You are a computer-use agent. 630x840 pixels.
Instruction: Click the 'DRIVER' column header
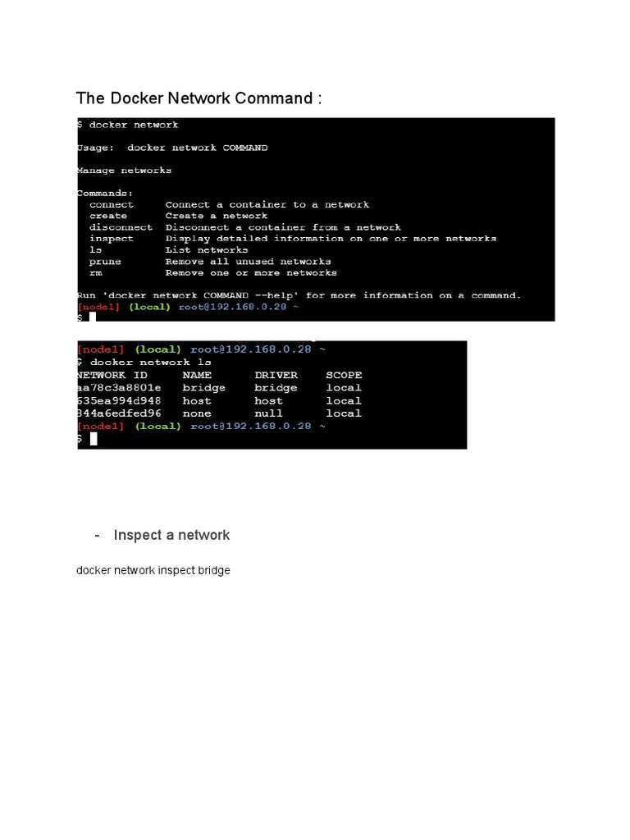[x=276, y=375]
